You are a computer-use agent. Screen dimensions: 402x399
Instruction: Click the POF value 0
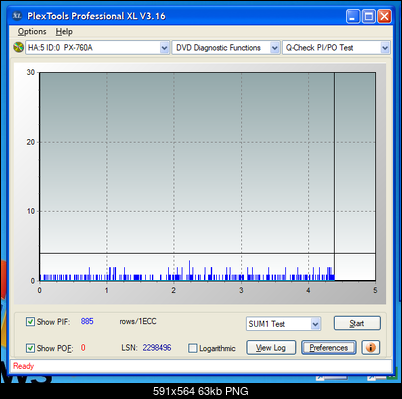[x=83, y=348]
